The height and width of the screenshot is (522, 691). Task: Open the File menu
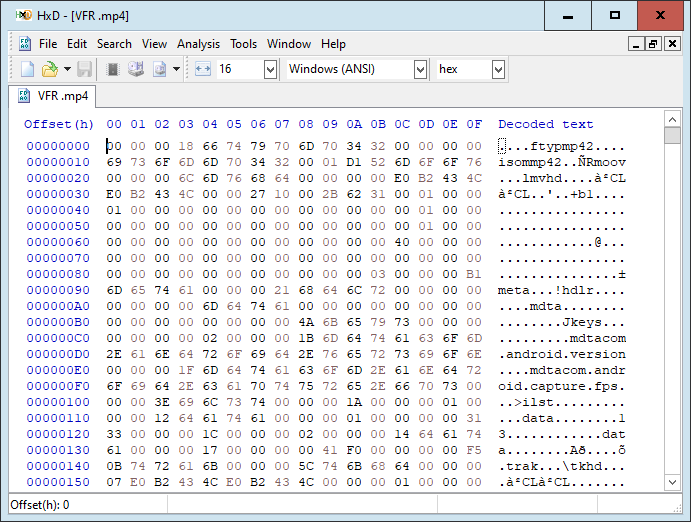pyautogui.click(x=48, y=44)
